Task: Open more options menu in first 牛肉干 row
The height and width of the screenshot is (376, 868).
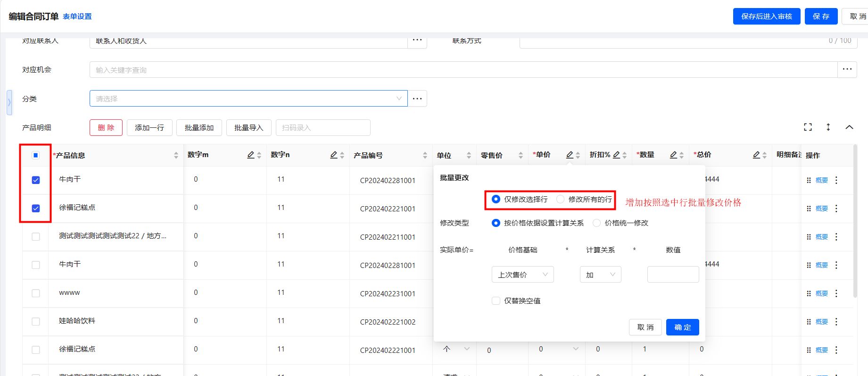Action: [x=836, y=180]
